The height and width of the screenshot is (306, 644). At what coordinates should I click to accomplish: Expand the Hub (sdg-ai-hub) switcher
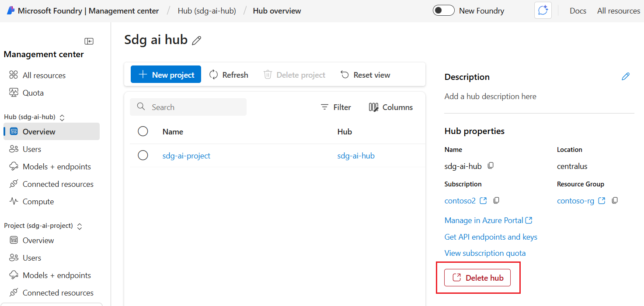(62, 117)
